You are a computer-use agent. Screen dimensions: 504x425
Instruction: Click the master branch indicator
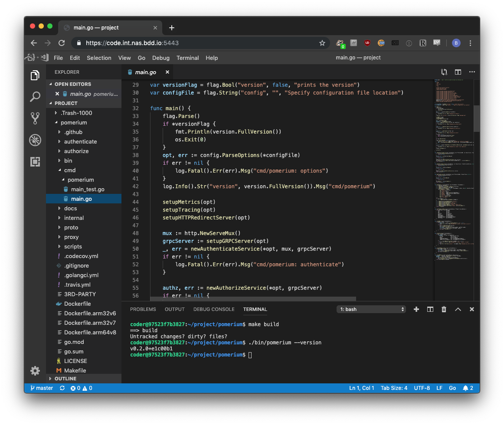click(42, 388)
